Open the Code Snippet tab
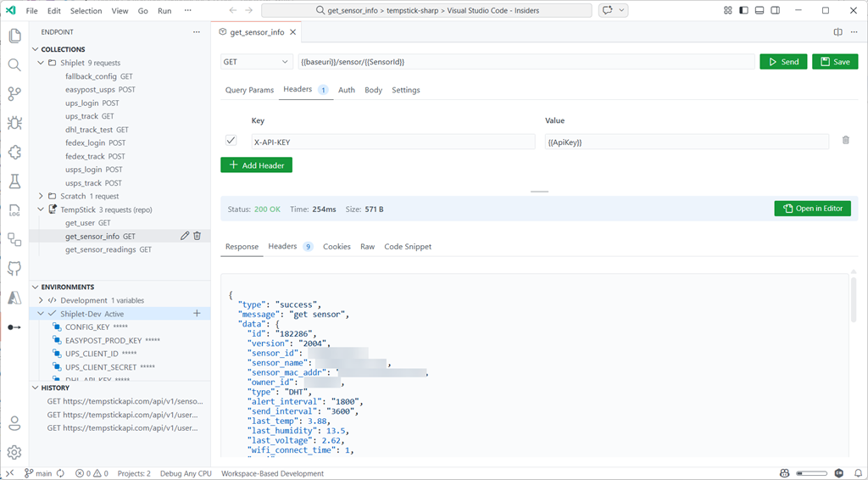 [408, 247]
